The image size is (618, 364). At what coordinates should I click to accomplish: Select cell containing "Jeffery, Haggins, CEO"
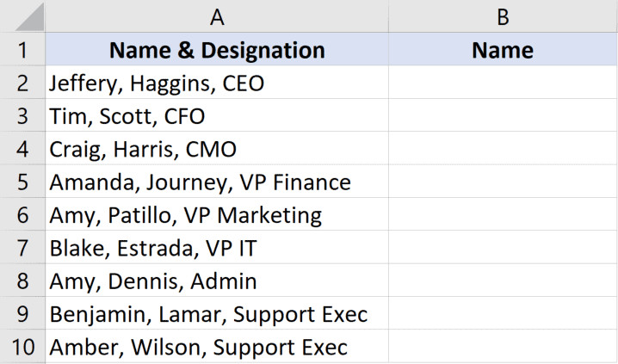coord(217,83)
